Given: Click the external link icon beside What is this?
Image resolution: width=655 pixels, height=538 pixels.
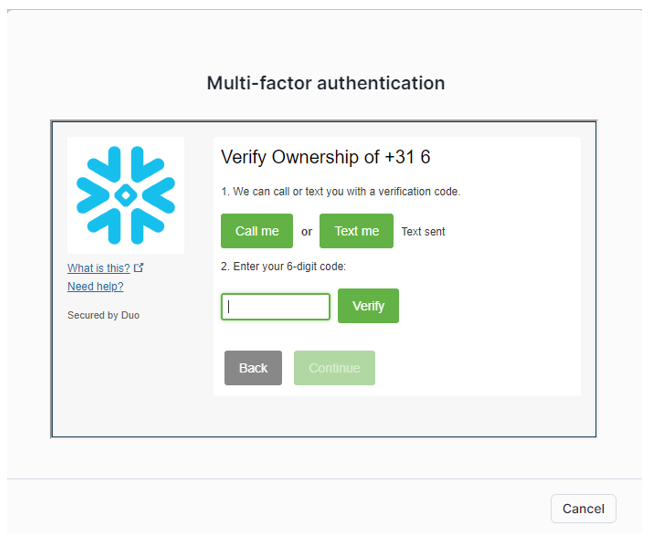Looking at the screenshot, I should (139, 268).
